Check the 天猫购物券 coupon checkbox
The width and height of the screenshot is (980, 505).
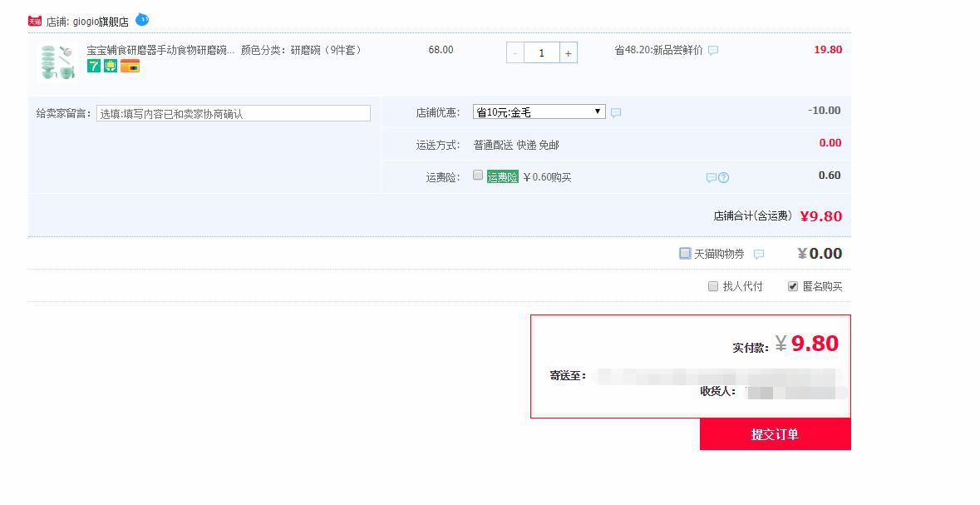[x=685, y=253]
